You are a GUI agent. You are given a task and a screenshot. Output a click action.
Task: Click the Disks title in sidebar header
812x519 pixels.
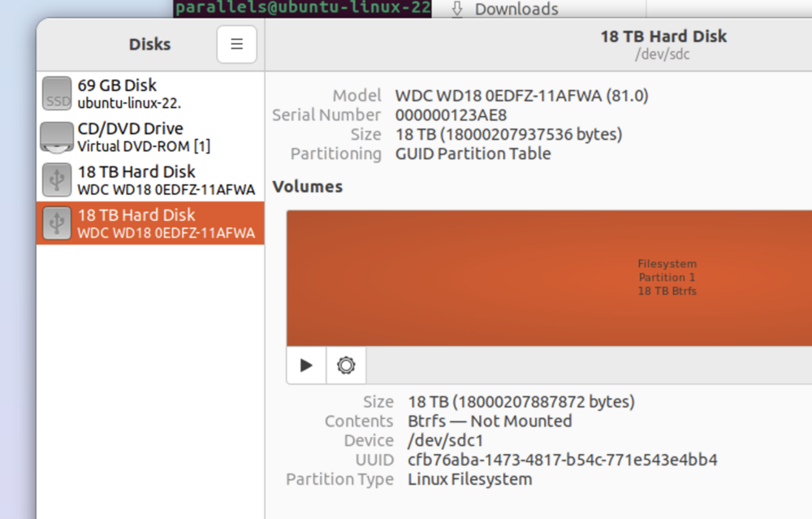pos(149,45)
